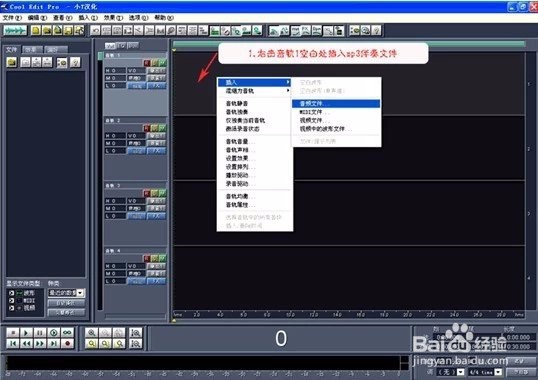Select 音轨静音 in the context menu
Viewport: 538px width, 380px height.
pos(255,104)
